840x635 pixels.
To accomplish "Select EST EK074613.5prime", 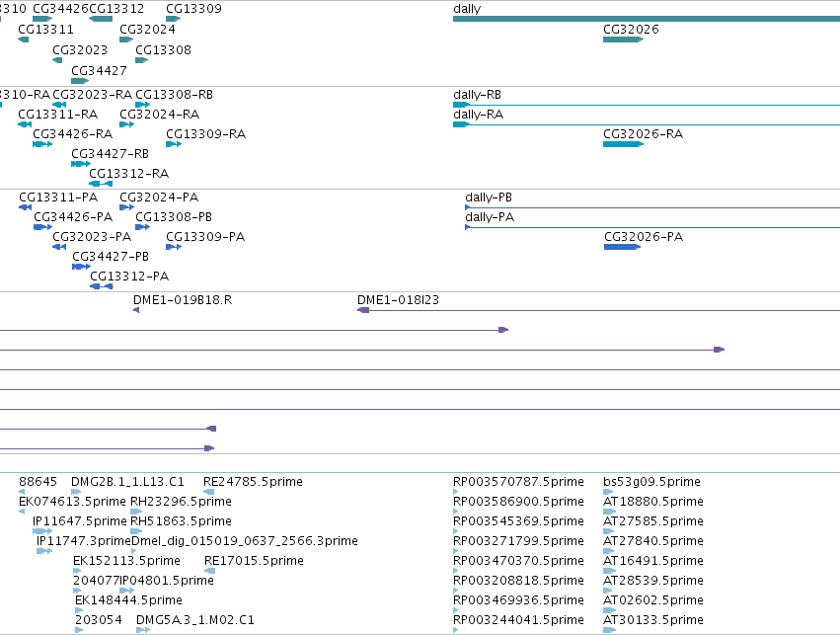I will 22,512.
